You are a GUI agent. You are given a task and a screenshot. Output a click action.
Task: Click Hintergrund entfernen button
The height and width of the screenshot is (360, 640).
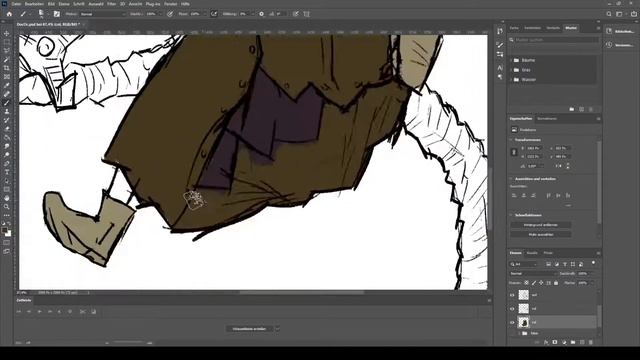pyautogui.click(x=540, y=225)
